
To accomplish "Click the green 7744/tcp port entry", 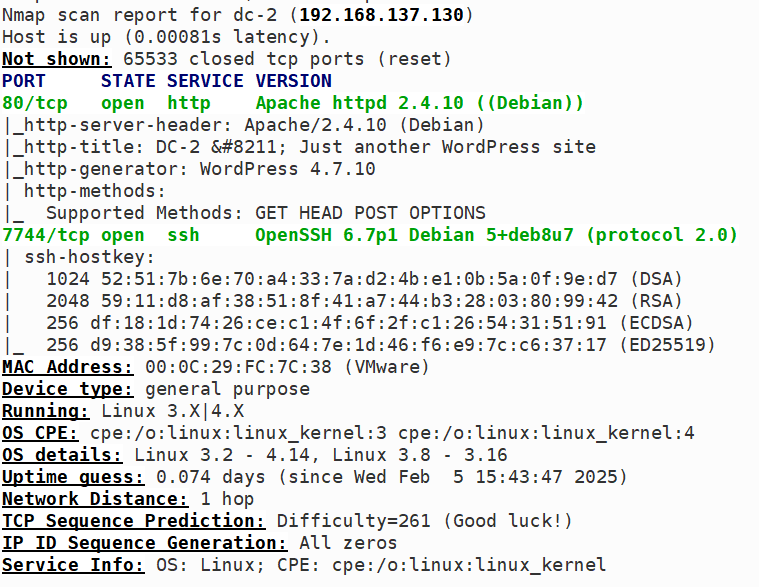I will coord(40,235).
